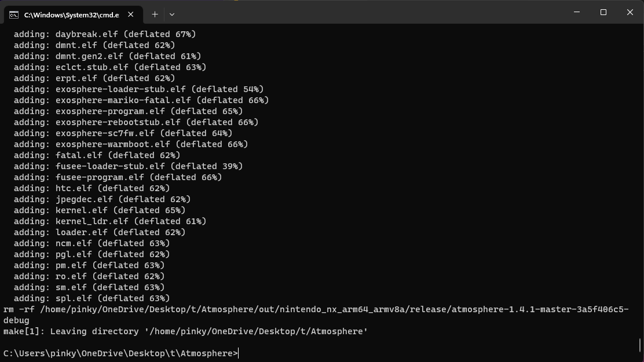Select the C:\Windows\System32\cmd.e tab

point(71,15)
